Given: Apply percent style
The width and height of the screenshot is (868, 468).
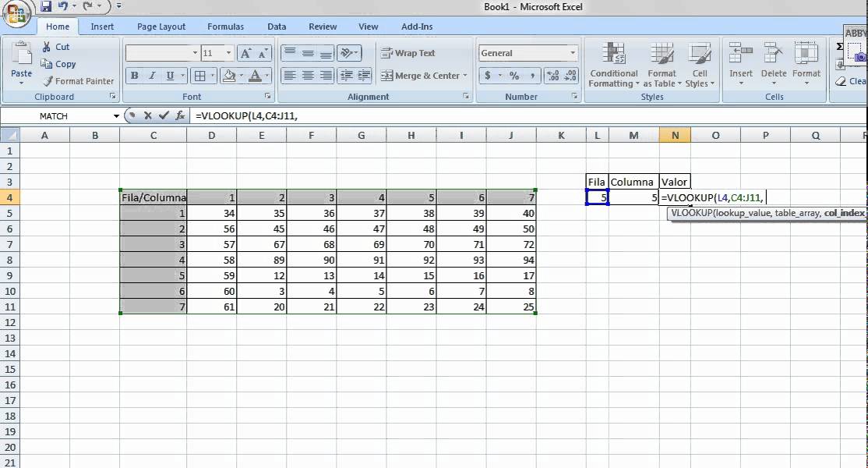Looking at the screenshot, I should coord(514,76).
